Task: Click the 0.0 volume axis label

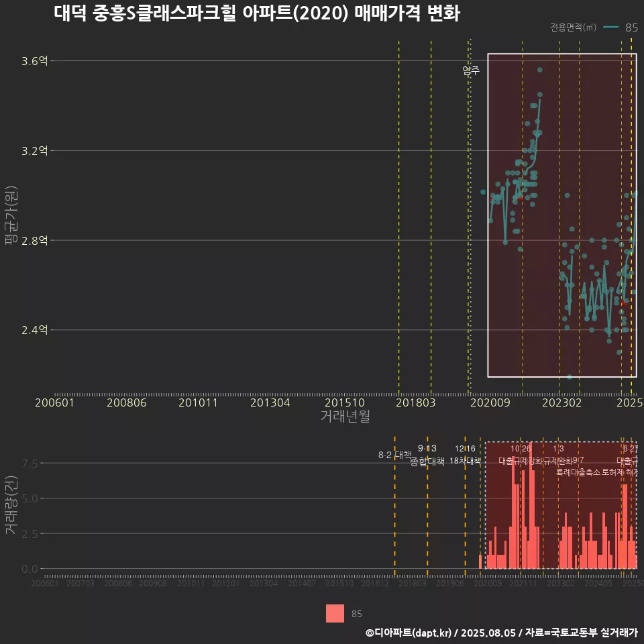Action: coord(30,570)
